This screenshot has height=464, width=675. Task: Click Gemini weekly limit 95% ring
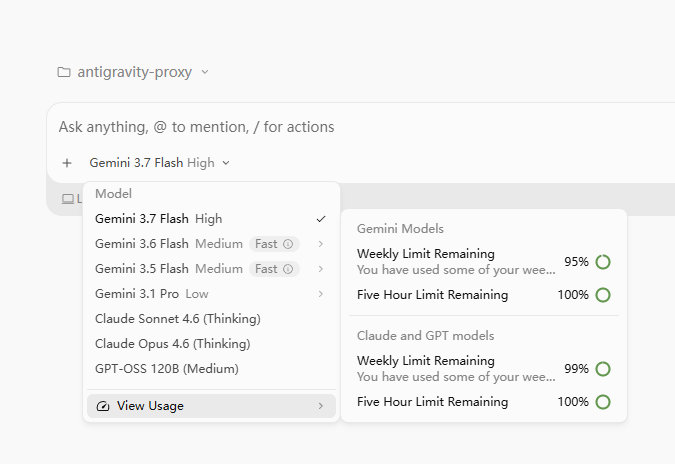coord(603,262)
